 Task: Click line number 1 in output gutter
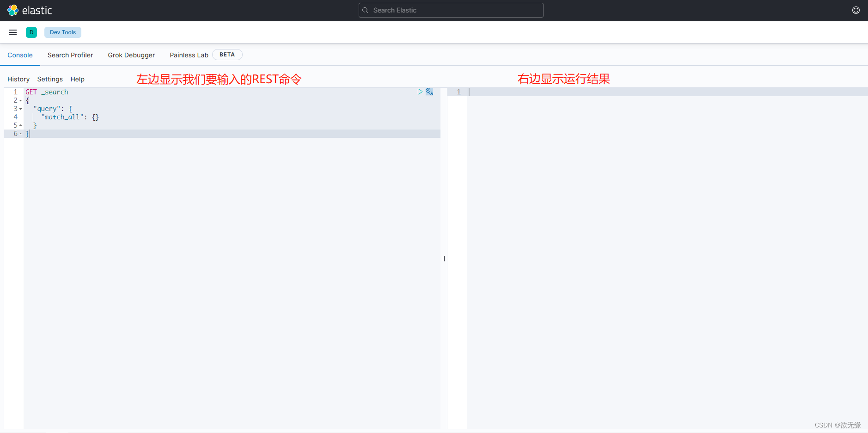pyautogui.click(x=458, y=92)
